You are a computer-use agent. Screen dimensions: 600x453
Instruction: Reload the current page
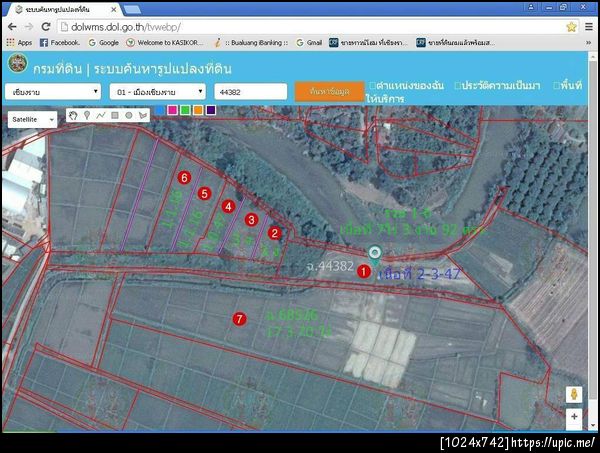click(x=46, y=27)
